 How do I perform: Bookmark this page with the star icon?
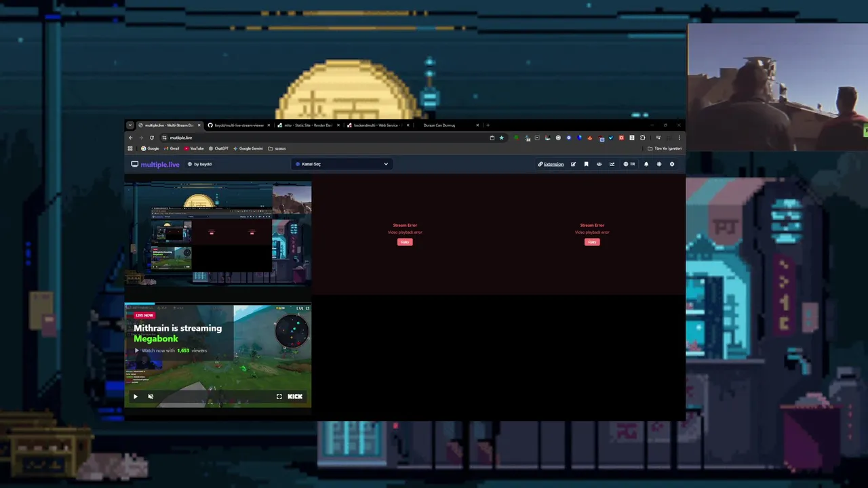click(502, 138)
